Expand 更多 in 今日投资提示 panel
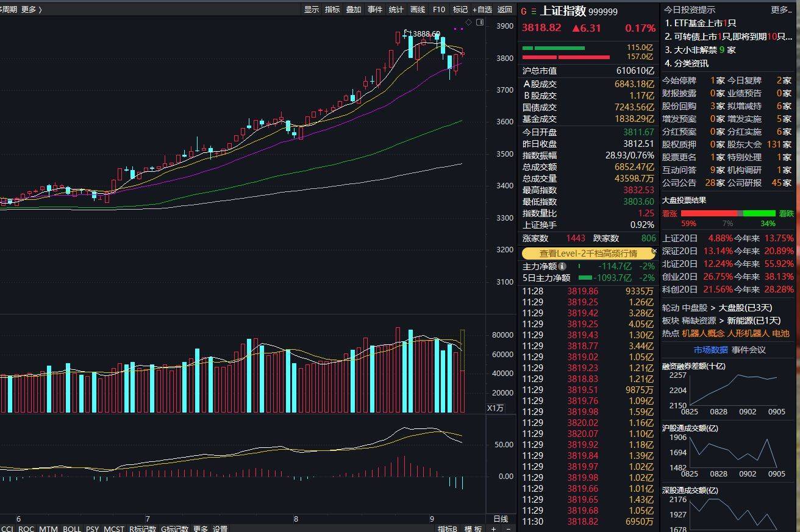Screen dimensions: 800x532 781,9
